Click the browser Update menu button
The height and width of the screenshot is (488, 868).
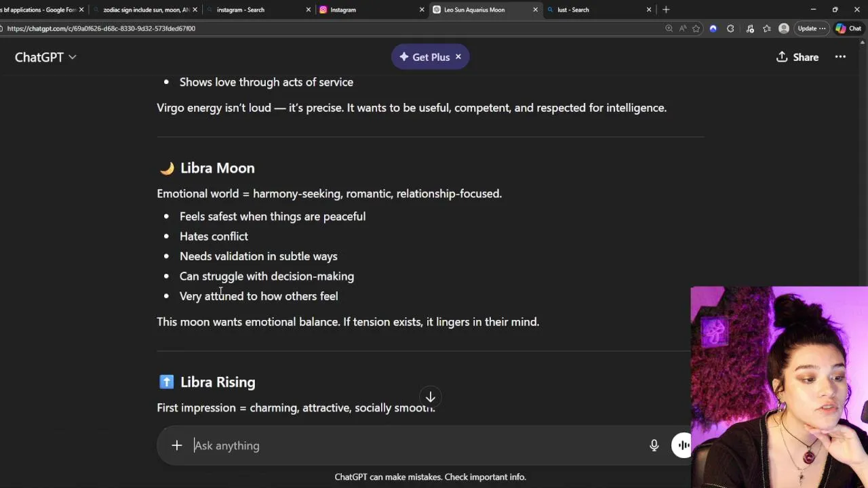[x=810, y=28]
